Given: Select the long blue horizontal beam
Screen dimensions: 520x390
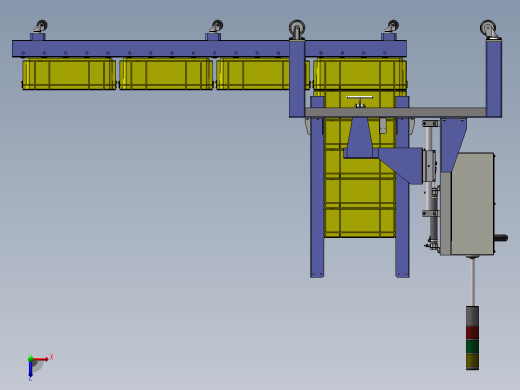Looking at the screenshot, I should [x=209, y=49].
